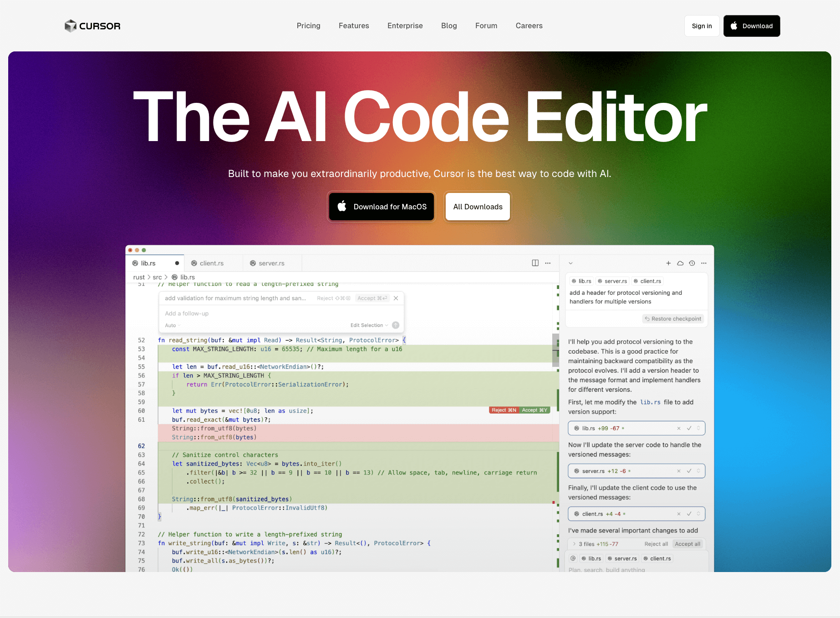Image resolution: width=840 pixels, height=618 pixels.
Task: Click the @ add context icon
Action: tap(573, 558)
